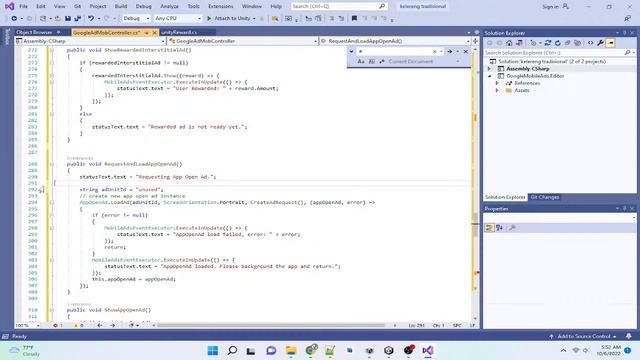The width and height of the screenshot is (640, 360).
Task: Collapse all items in Solution Explorer
Action: pyautogui.click(x=567, y=43)
